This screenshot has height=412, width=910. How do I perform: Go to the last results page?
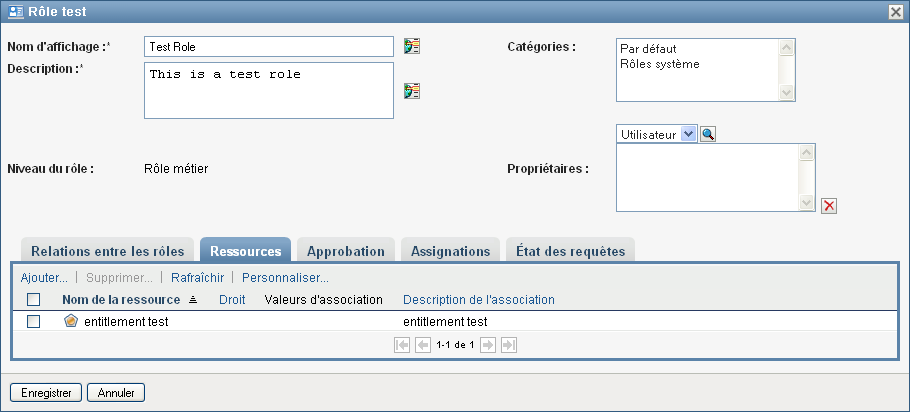(x=508, y=344)
